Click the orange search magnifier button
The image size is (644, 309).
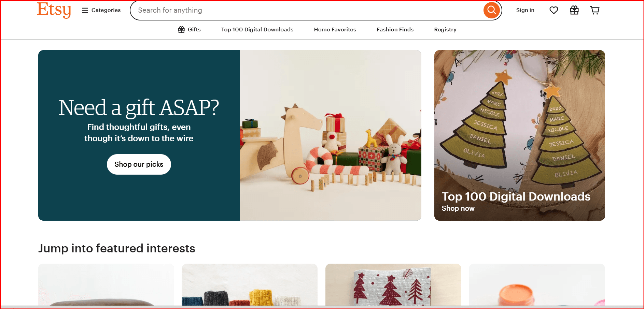(x=491, y=10)
